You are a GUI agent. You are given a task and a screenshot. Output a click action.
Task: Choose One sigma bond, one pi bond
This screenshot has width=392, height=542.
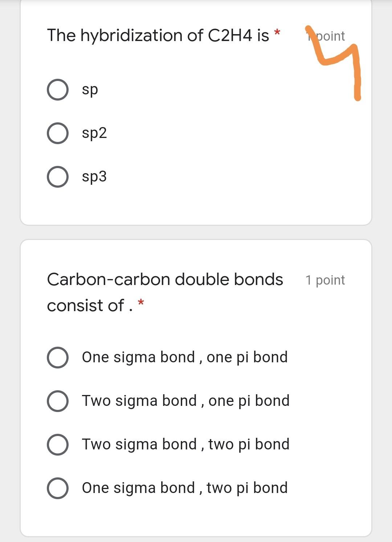pos(58,358)
